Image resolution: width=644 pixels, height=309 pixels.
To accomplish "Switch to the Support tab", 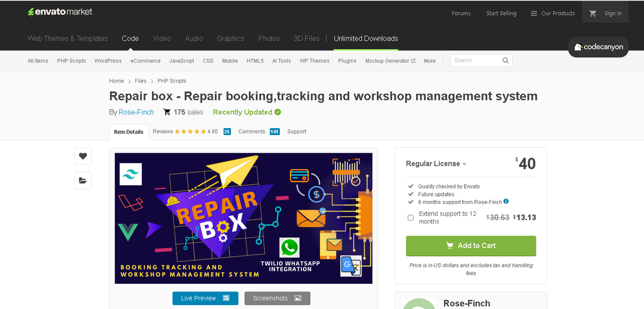I will 297,132.
